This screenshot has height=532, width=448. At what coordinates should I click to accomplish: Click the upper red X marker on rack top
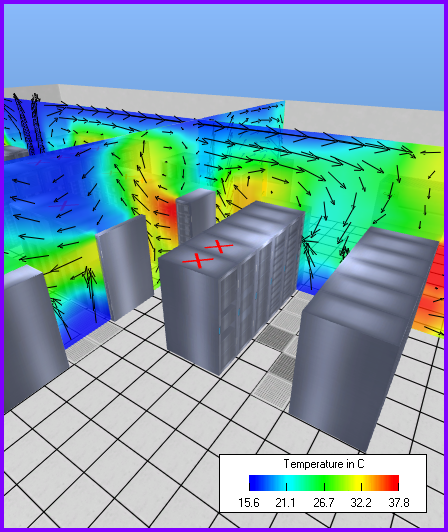click(x=219, y=246)
